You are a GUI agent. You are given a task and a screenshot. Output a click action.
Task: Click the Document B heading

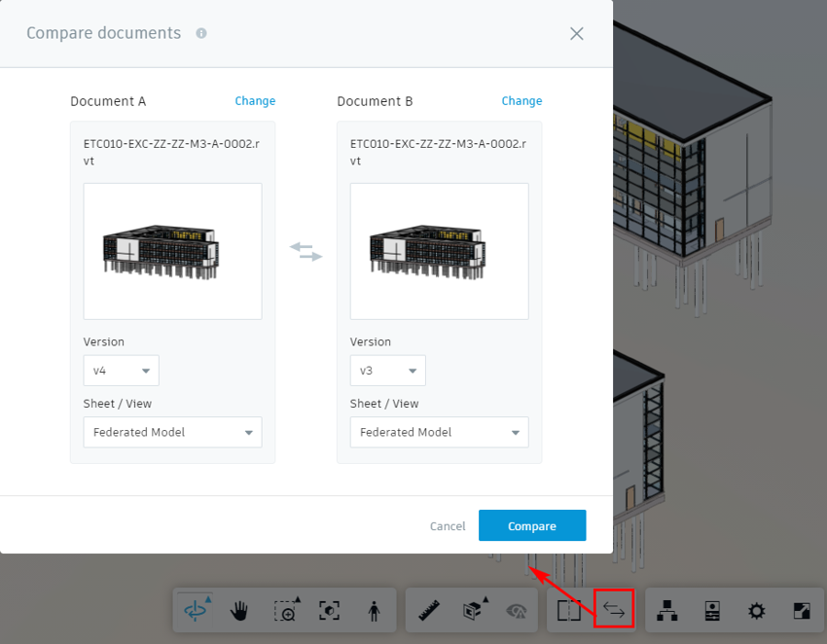[375, 101]
